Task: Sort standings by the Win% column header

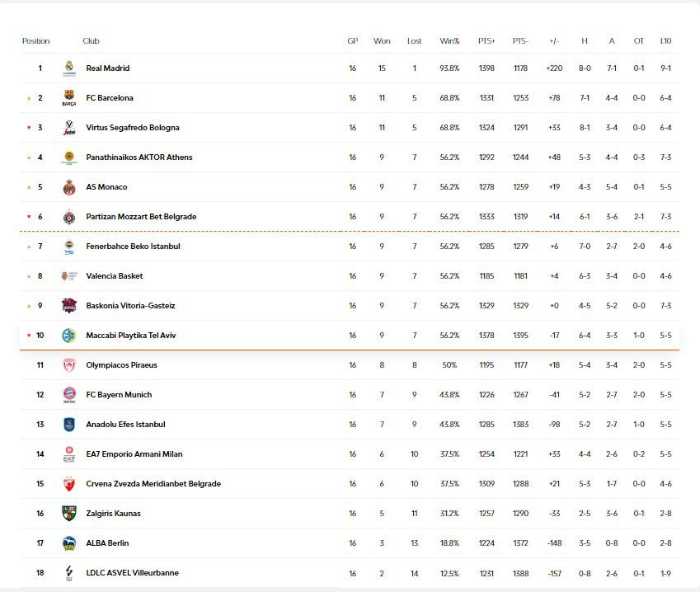Action: pos(449,41)
